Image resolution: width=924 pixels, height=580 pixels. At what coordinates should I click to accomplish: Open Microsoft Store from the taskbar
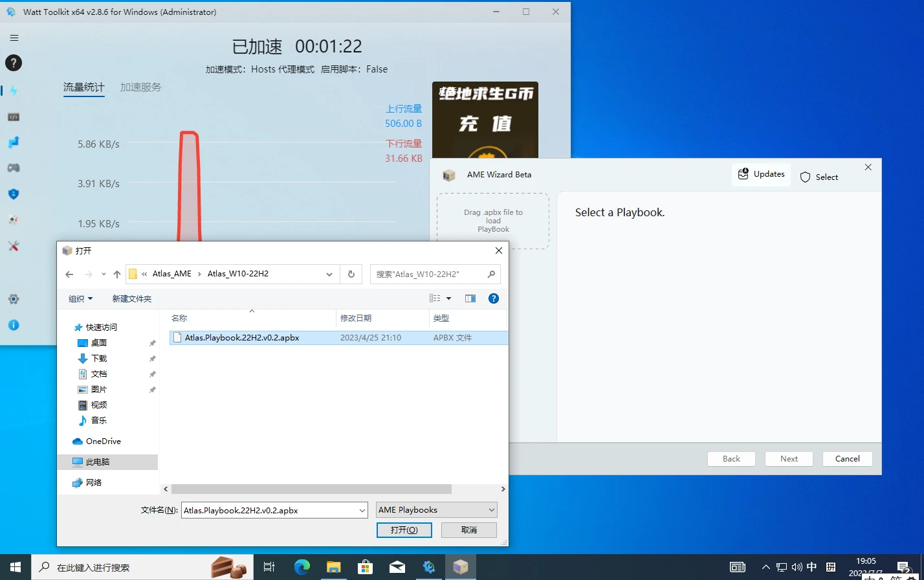coord(365,567)
